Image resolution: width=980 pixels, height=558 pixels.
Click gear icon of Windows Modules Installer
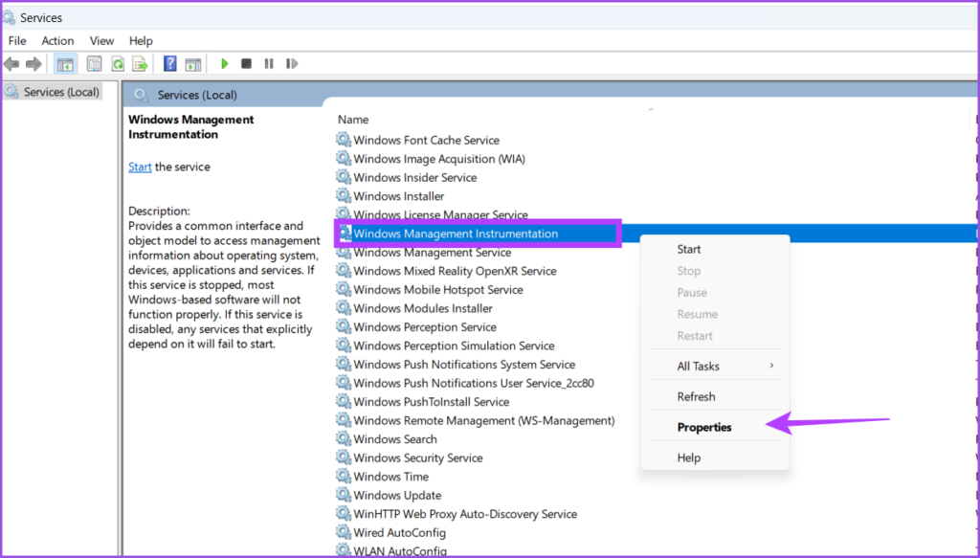coord(344,307)
